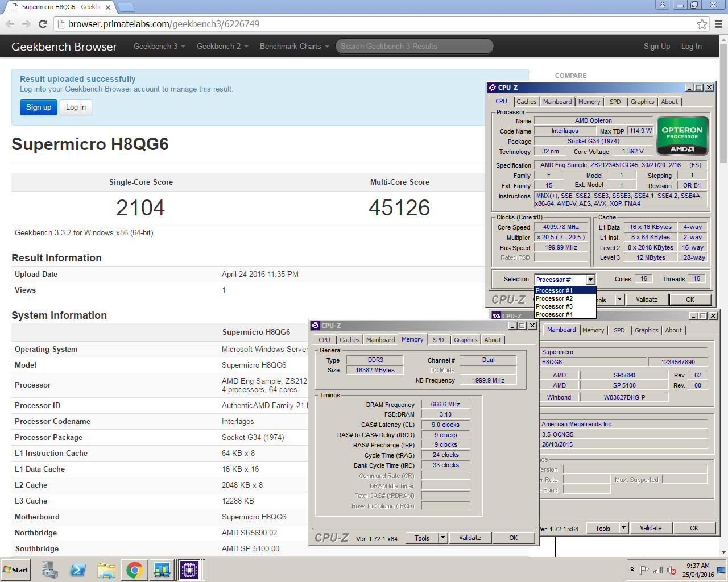Click the Show Desktop icon in the tray
This screenshot has width=728, height=582.
point(721,570)
